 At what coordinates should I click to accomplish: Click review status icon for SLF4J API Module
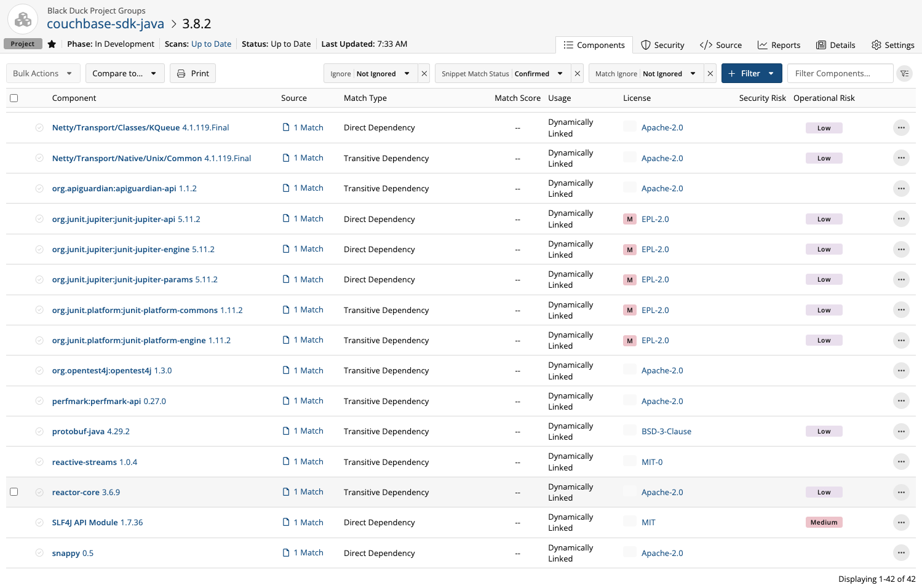[39, 523]
